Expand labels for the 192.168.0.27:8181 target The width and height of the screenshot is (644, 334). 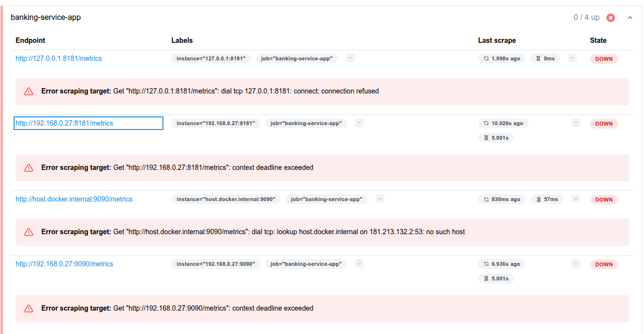tap(359, 123)
